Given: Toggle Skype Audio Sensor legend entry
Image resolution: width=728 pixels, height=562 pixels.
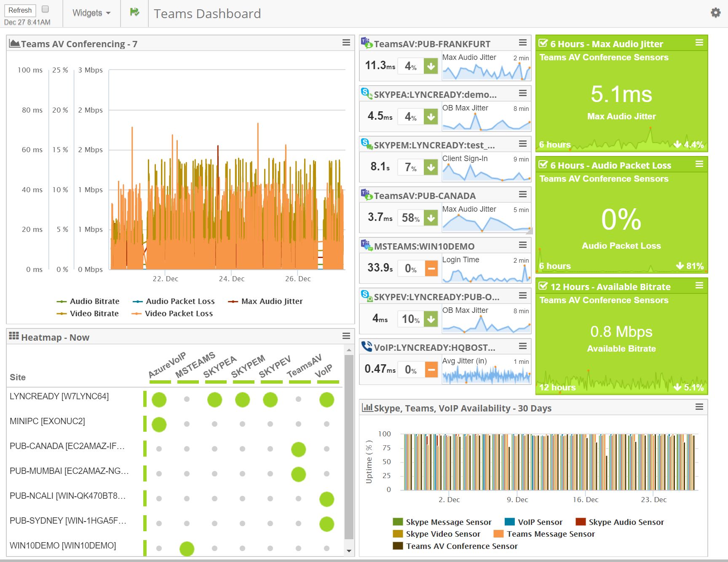Looking at the screenshot, I should pyautogui.click(x=620, y=522).
